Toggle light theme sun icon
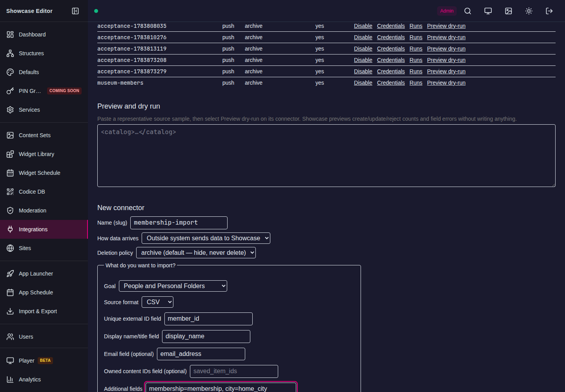The image size is (565, 392). click(529, 11)
